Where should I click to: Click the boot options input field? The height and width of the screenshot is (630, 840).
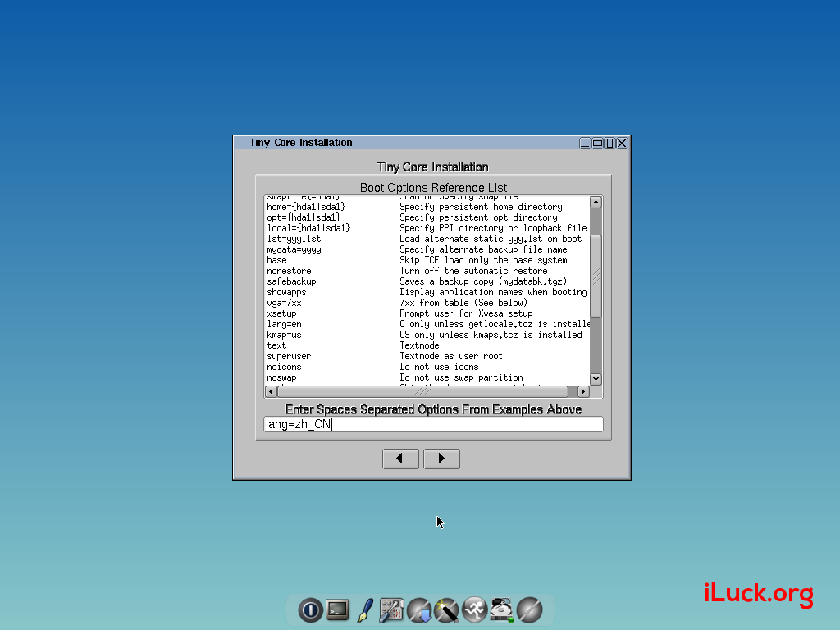pos(433,424)
